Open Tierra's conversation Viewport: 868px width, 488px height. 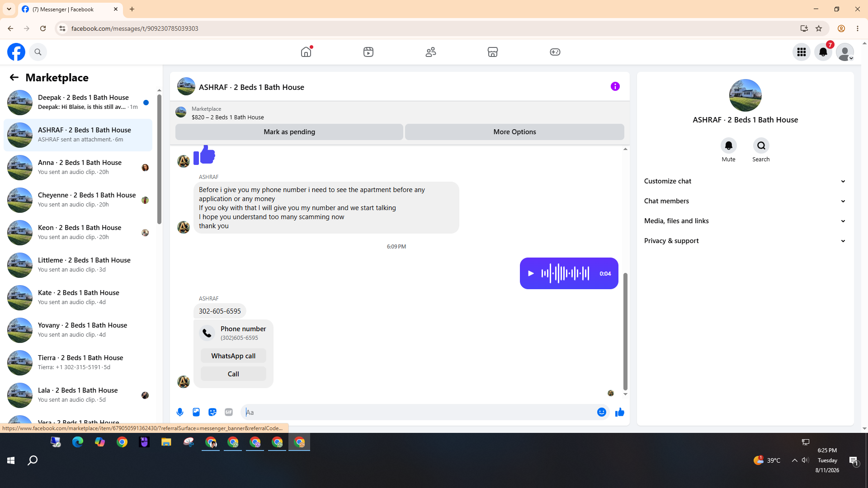coord(78,363)
